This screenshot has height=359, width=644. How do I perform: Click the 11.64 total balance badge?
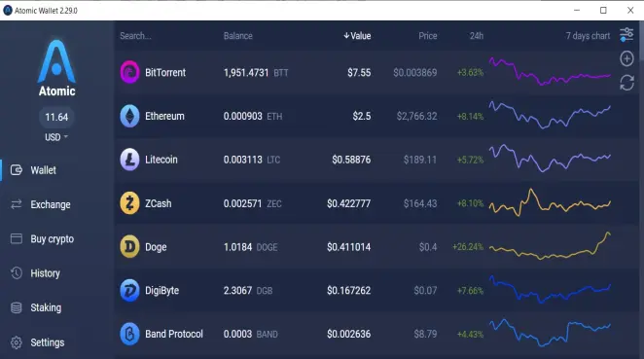(x=56, y=117)
